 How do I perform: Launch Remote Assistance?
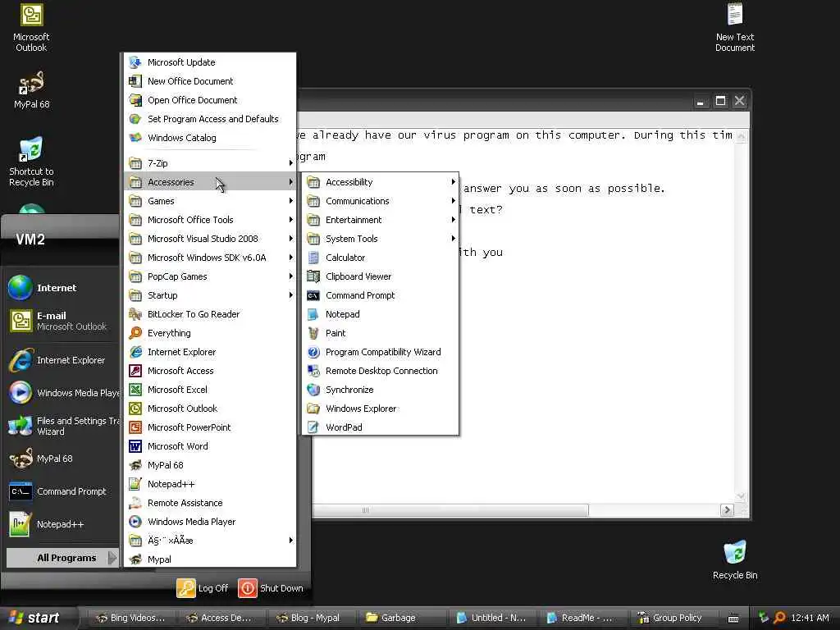209,503
